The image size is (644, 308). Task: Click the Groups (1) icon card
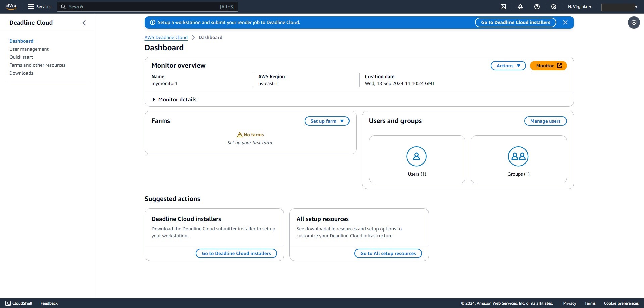[x=518, y=159]
